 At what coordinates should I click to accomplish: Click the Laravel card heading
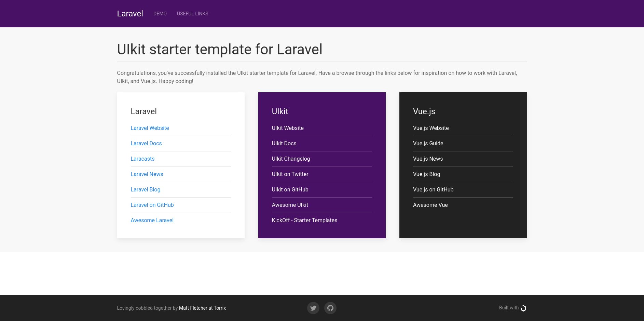[x=143, y=111]
